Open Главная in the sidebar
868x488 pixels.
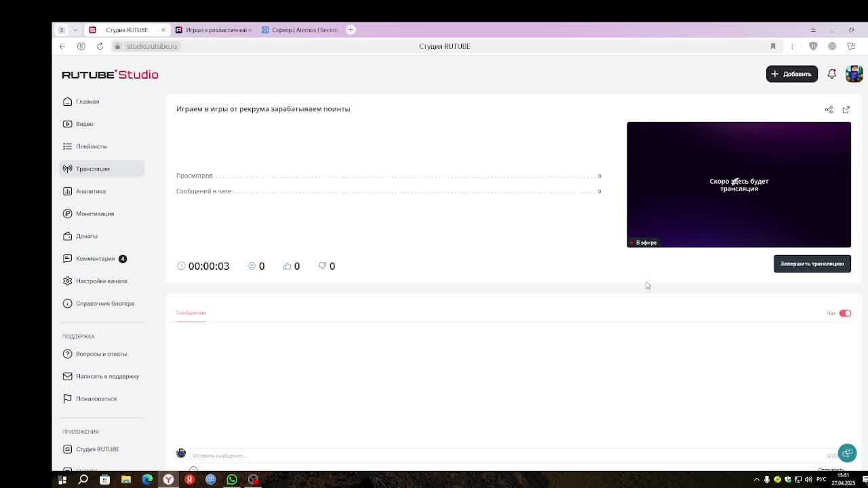pos(102,102)
